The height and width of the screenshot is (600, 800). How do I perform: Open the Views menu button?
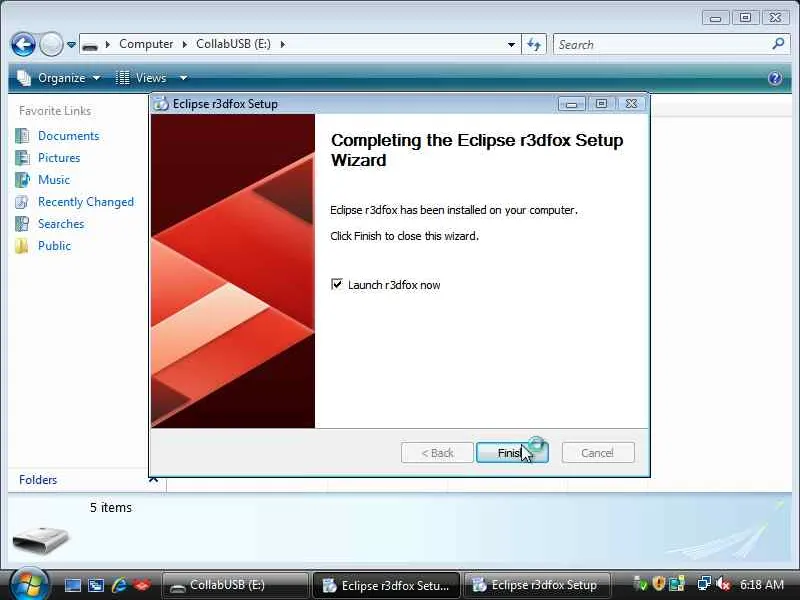coord(141,78)
